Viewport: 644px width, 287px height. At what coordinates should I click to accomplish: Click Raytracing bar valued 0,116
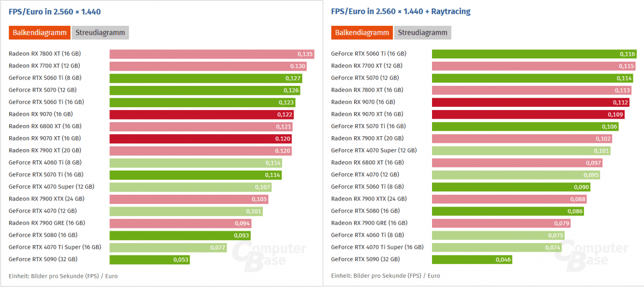(x=535, y=54)
